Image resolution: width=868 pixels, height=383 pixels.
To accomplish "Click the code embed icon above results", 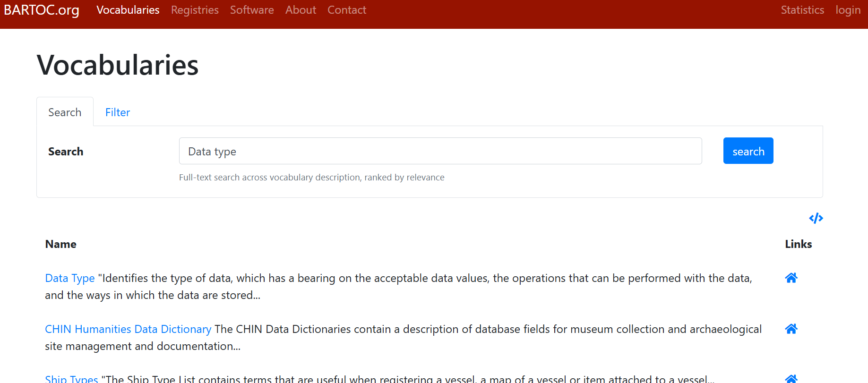I will pos(816,218).
